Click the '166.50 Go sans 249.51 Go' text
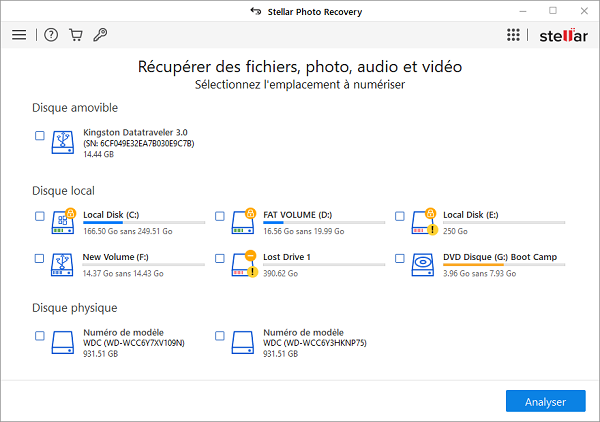Screen dimensions: 600x422 [x=128, y=231]
